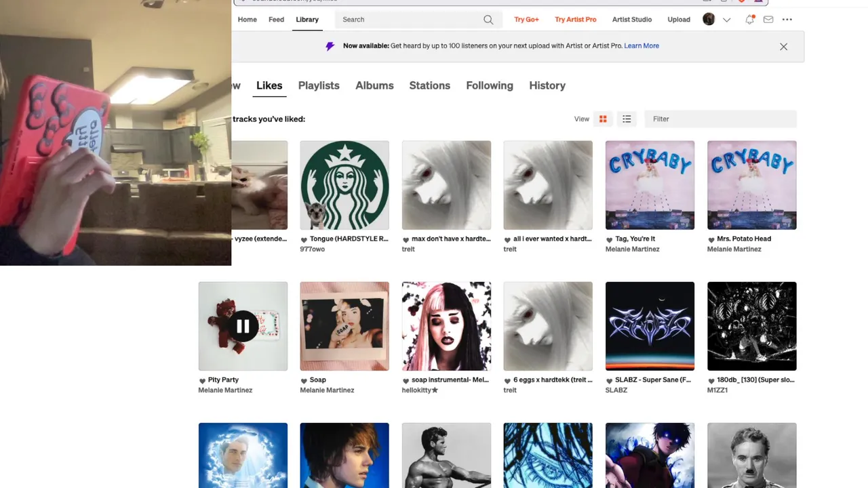Unlike Tongue (HARDSTYLE) heart icon

click(x=304, y=239)
